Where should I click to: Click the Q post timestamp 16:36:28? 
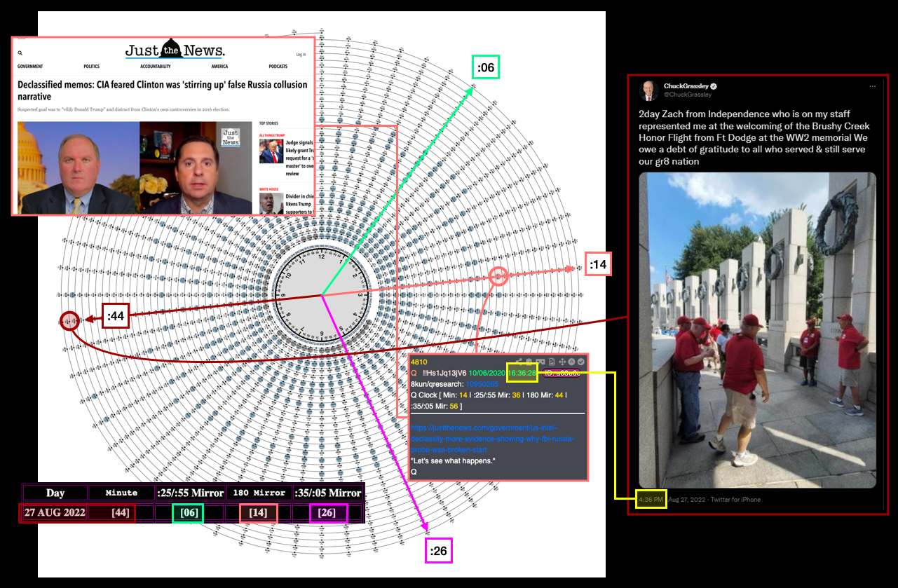click(x=522, y=373)
